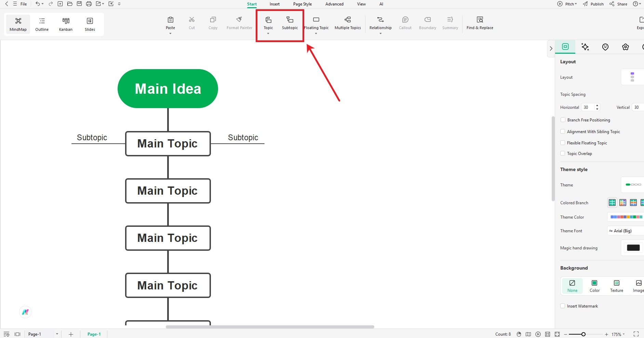644x338 pixels.
Task: Enable Flexible Floating Topic checkbox
Action: click(563, 143)
